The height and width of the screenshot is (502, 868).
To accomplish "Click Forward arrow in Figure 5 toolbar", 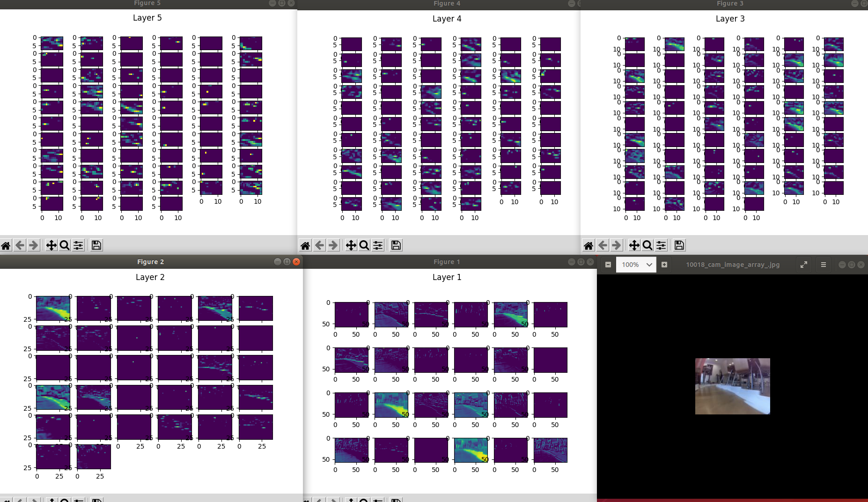I will click(x=33, y=245).
